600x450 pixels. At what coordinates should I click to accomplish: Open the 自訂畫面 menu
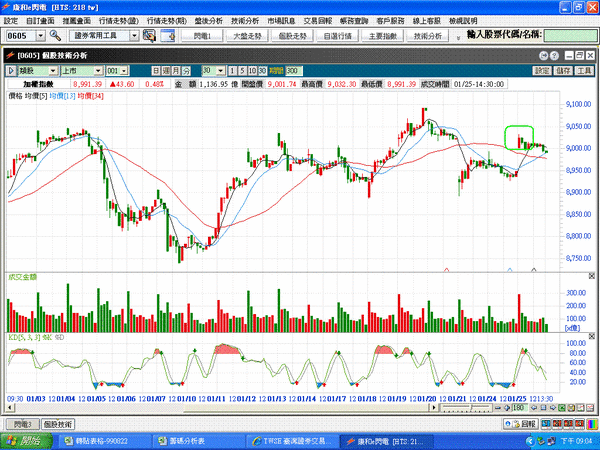pyautogui.click(x=40, y=21)
